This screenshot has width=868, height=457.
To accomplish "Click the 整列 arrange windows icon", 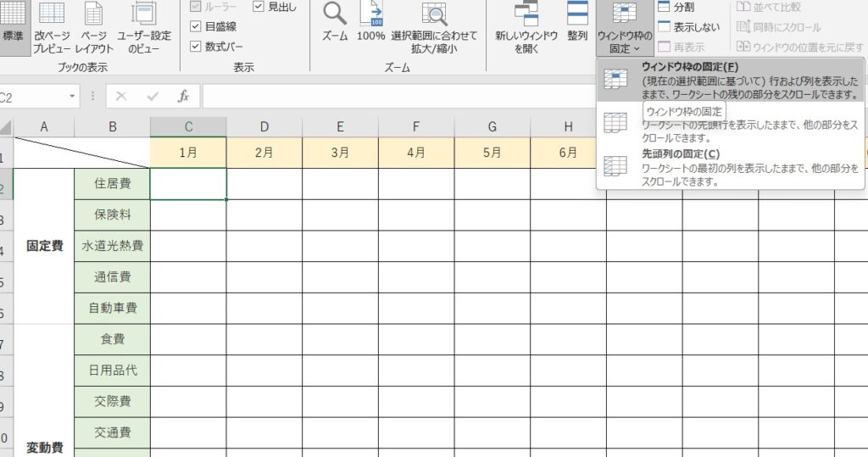I will coord(577,14).
